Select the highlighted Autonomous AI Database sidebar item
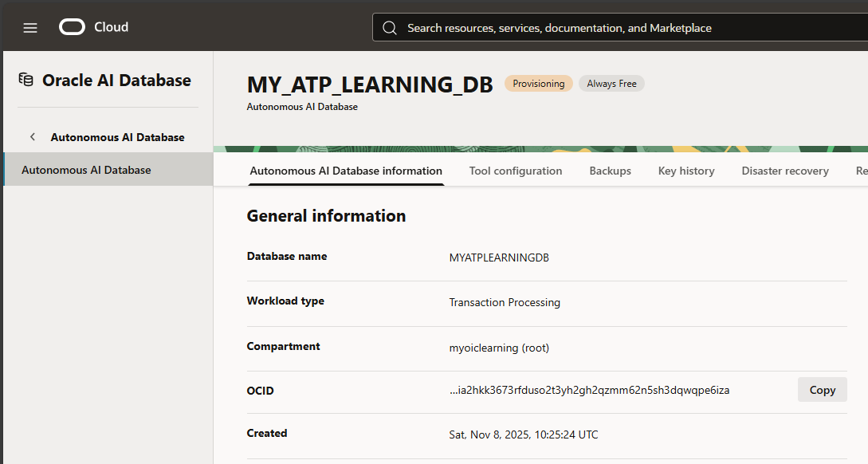Image resolution: width=868 pixels, height=464 pixels. tap(86, 170)
